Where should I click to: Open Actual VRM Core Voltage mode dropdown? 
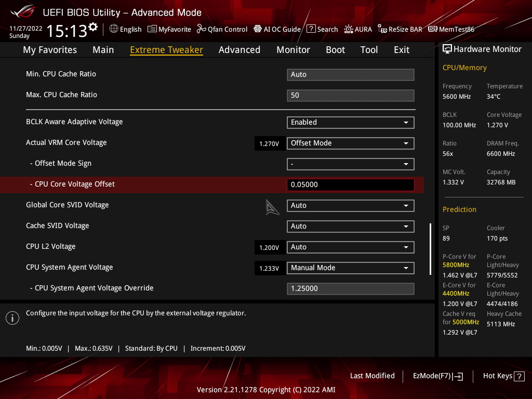click(x=351, y=143)
